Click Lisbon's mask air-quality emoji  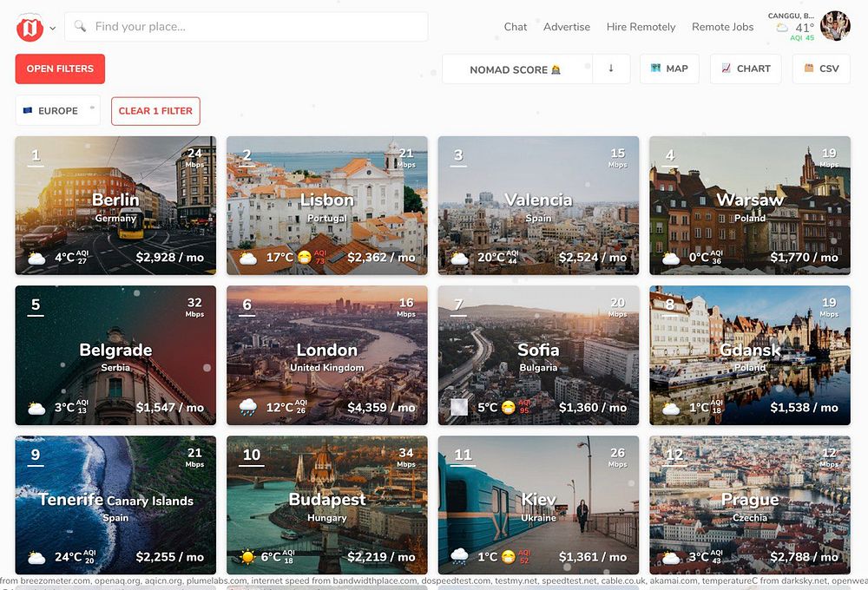click(x=305, y=258)
